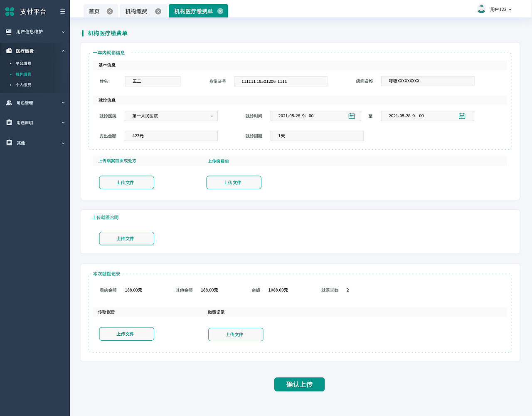Click the 用途声明 clipboard icon
532x416 pixels.
click(x=9, y=122)
